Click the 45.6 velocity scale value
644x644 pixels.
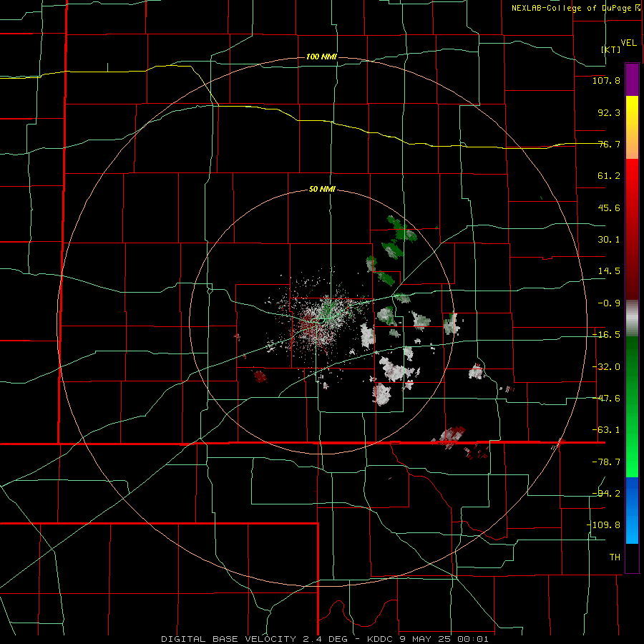[609, 208]
